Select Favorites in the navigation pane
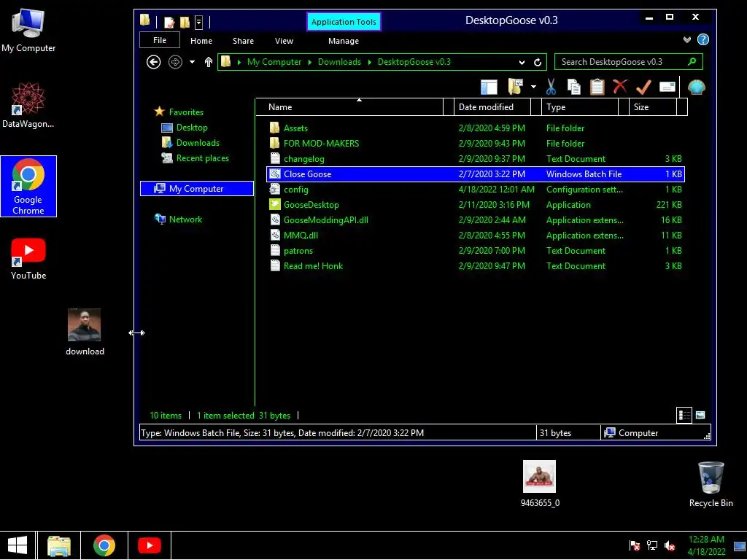Image resolution: width=747 pixels, height=560 pixels. click(179, 112)
